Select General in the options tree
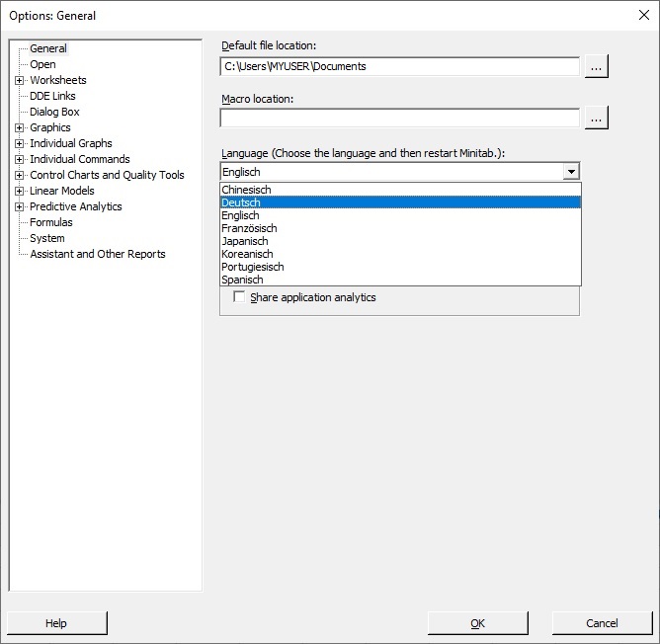Image resolution: width=660 pixels, height=644 pixels. 48,48
